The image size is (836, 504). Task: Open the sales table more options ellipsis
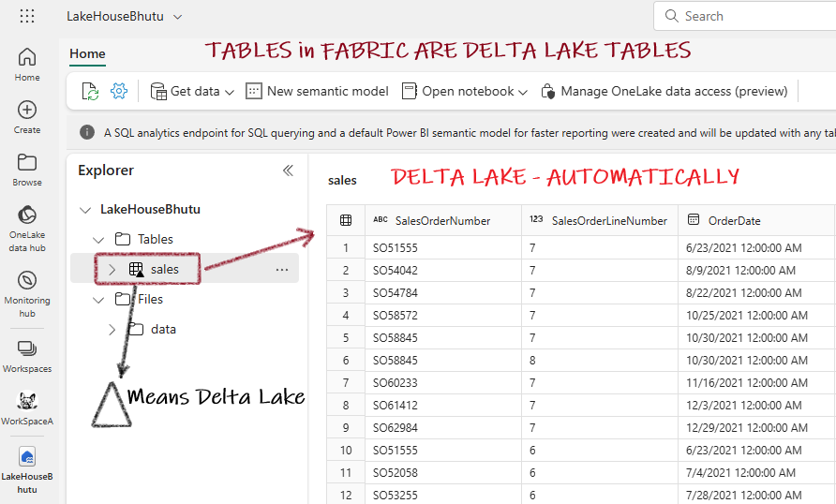pos(282,270)
